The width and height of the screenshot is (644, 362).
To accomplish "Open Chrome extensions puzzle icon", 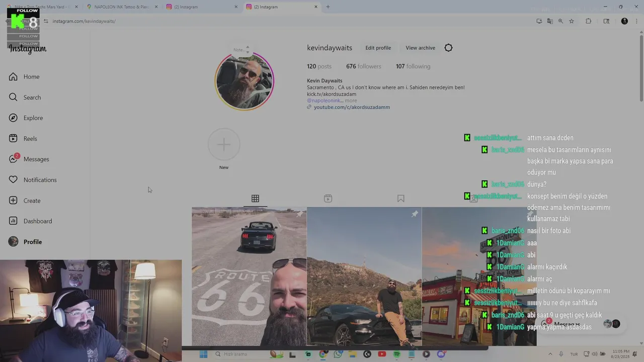I will [588, 21].
